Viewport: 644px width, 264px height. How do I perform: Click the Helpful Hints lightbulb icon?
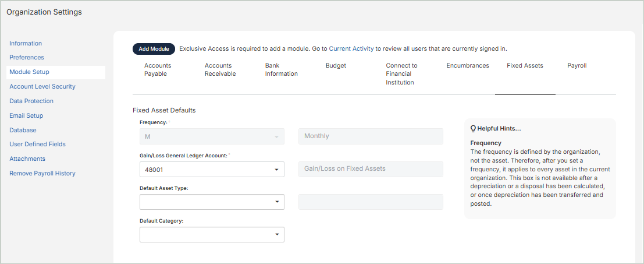pos(473,129)
